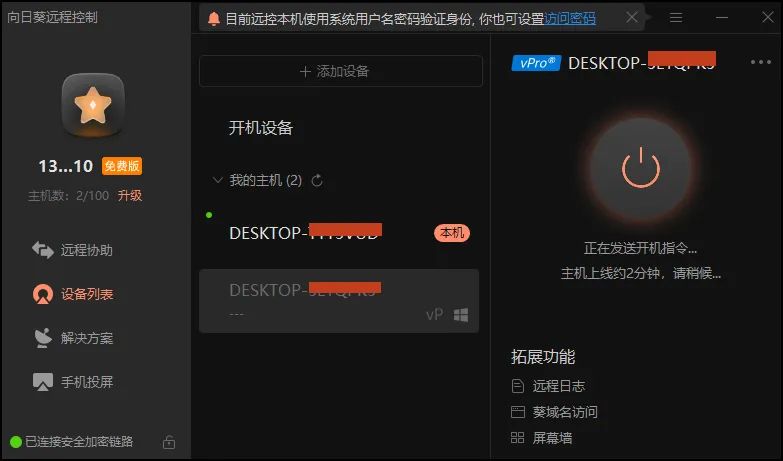Click the lock icon at bottom left

[169, 442]
